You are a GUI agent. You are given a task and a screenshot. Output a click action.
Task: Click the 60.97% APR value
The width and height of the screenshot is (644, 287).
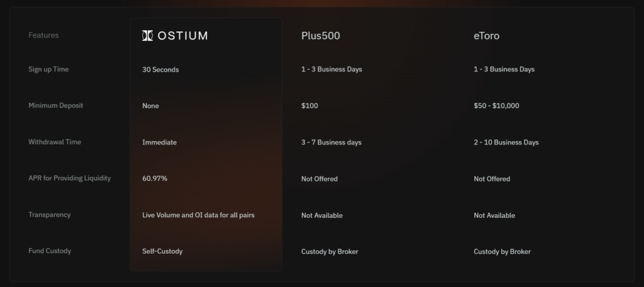pos(155,179)
